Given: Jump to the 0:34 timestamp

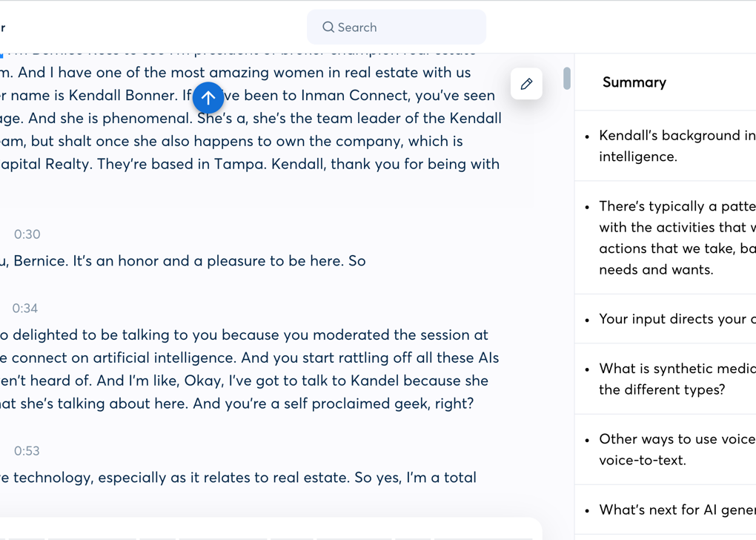Looking at the screenshot, I should point(25,309).
